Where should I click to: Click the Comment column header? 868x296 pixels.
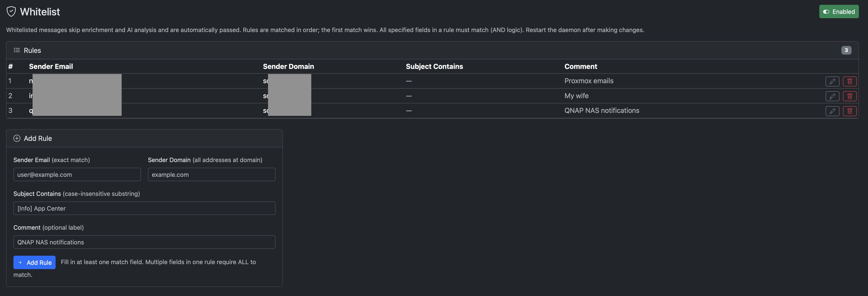pos(581,66)
